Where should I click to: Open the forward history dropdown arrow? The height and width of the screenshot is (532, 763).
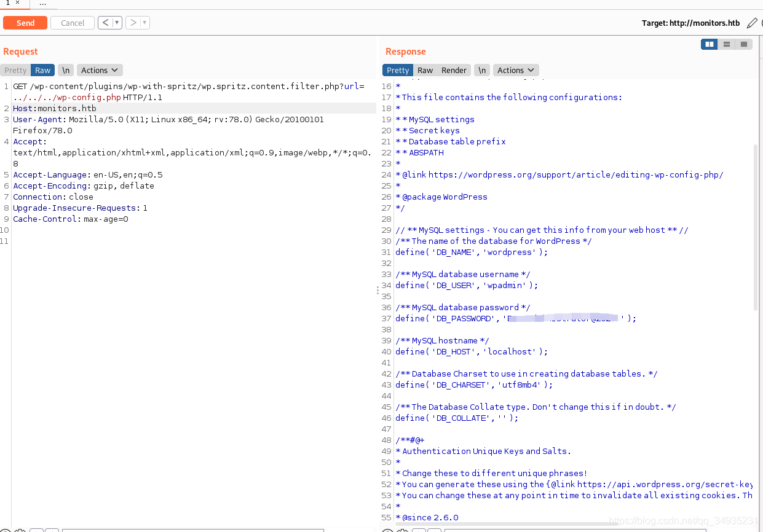click(145, 23)
